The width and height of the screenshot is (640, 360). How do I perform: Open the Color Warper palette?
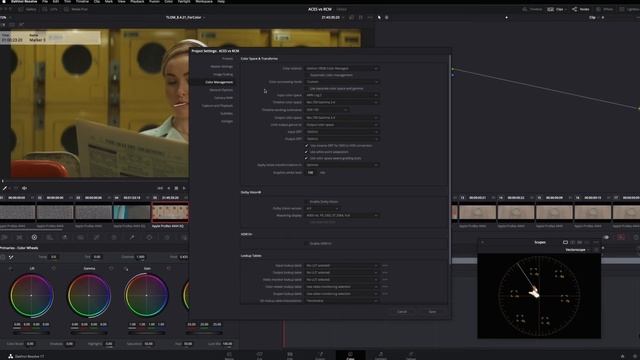114,237
